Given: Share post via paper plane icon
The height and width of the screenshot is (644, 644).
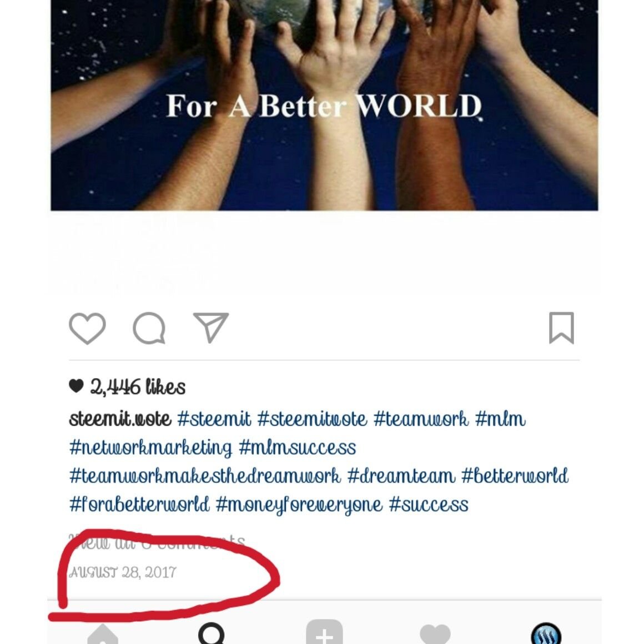Looking at the screenshot, I should pos(211,327).
